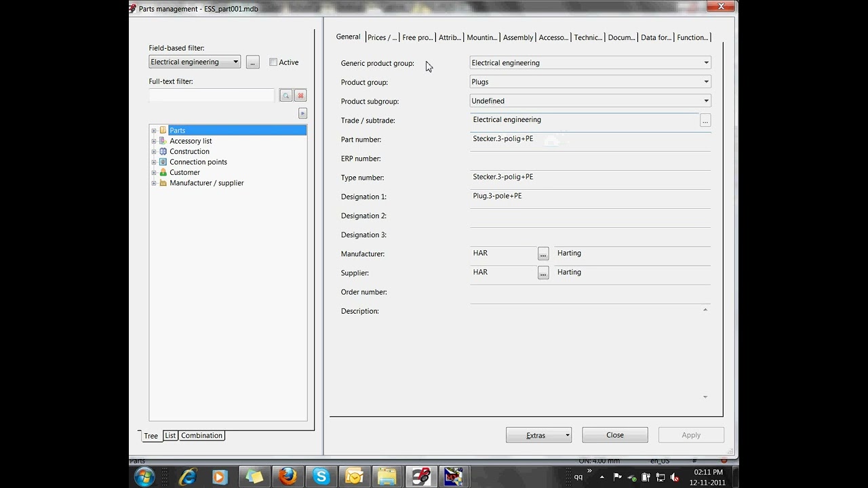Switch to the EPLAN taskbar icon
The width and height of the screenshot is (868, 488).
421,476
